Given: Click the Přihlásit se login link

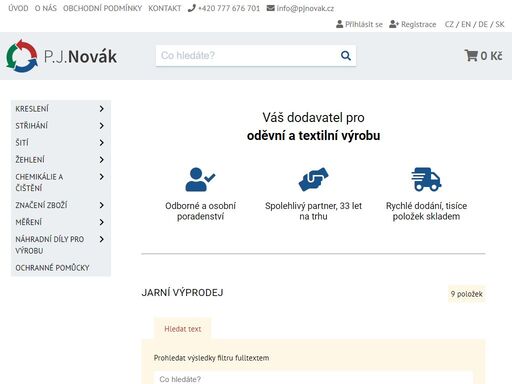Looking at the screenshot, I should point(364,24).
